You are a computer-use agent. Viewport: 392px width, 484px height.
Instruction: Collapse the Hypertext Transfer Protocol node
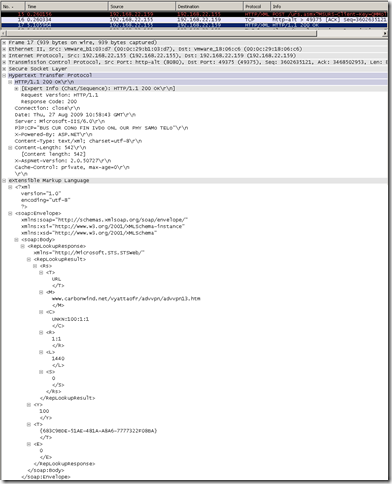(4, 75)
